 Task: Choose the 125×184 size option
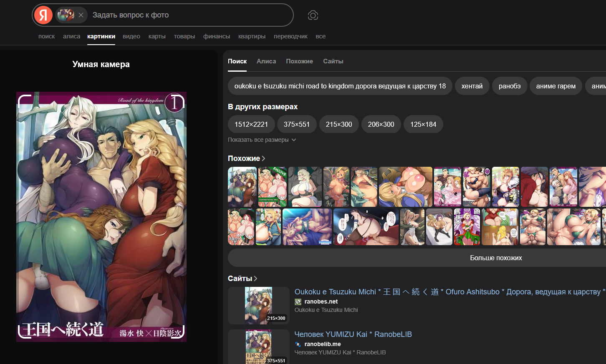pos(423,124)
